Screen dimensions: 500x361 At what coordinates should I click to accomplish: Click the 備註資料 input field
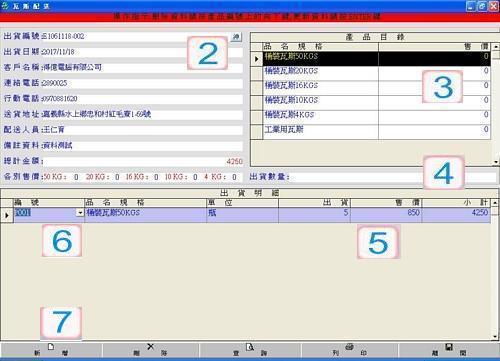click(x=142, y=146)
